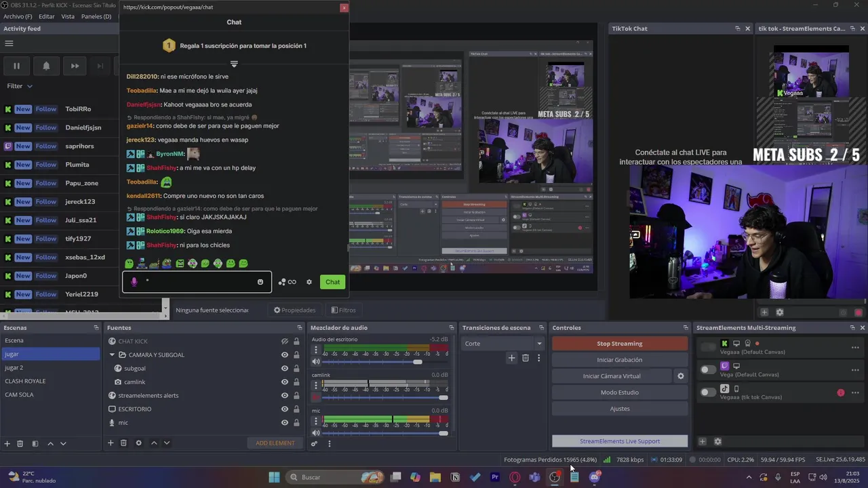Screen dimensions: 868x488
Task: Hide the camlink source
Action: [x=285, y=382]
